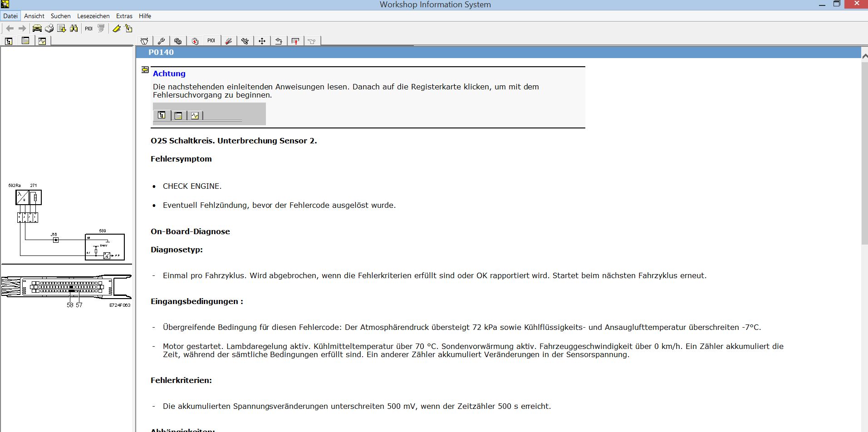Viewport: 868px width, 432px height.
Task: Open the four-way arrows tab
Action: [x=262, y=41]
